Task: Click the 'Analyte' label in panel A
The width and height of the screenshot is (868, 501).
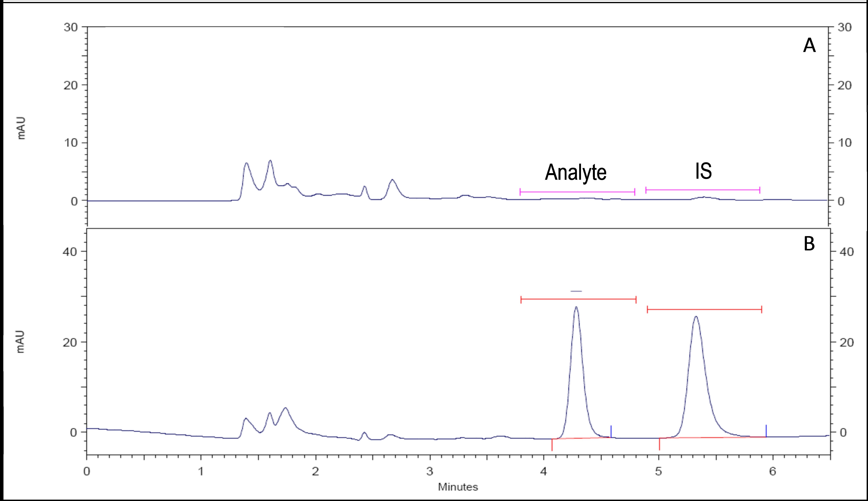Action: pyautogui.click(x=576, y=173)
